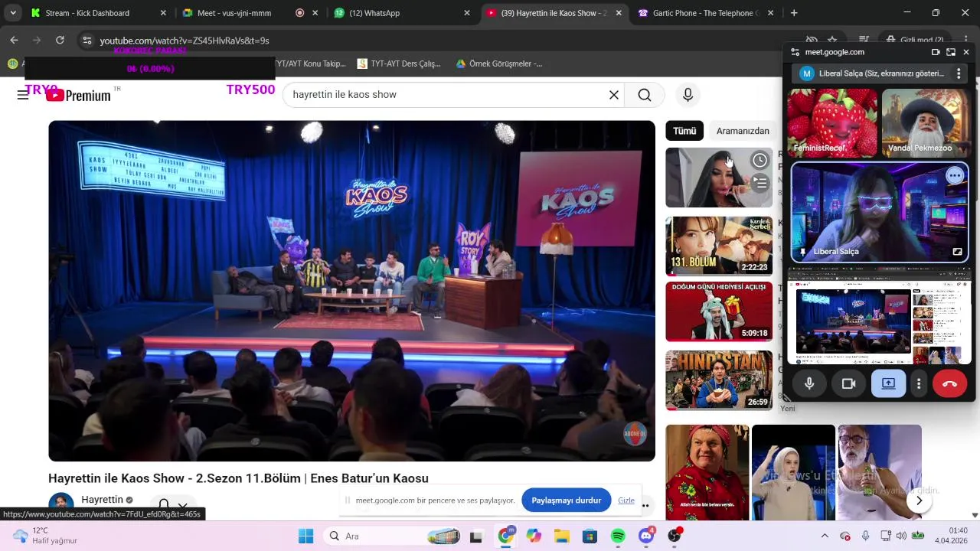
Task: Select the Tümü filter chip
Action: (684, 131)
